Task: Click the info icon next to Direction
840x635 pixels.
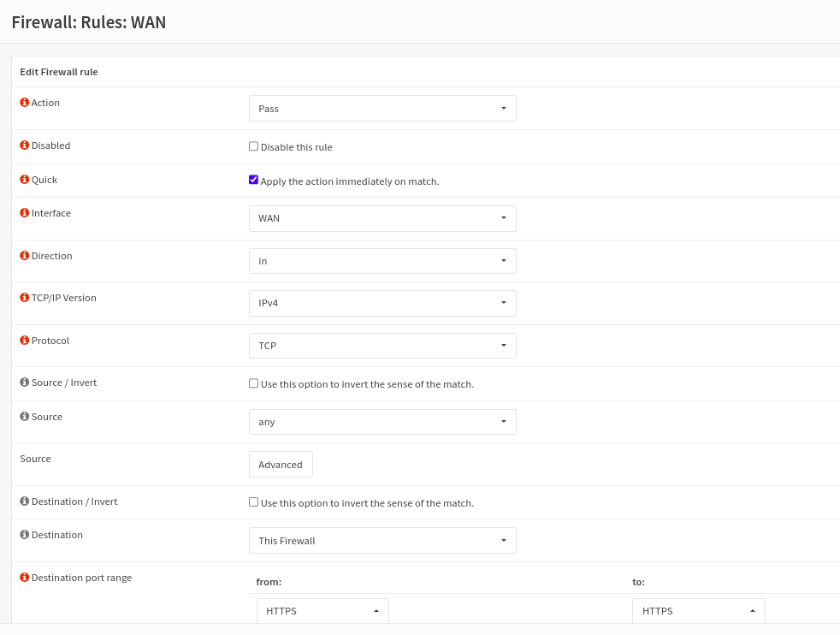Action: pos(24,255)
